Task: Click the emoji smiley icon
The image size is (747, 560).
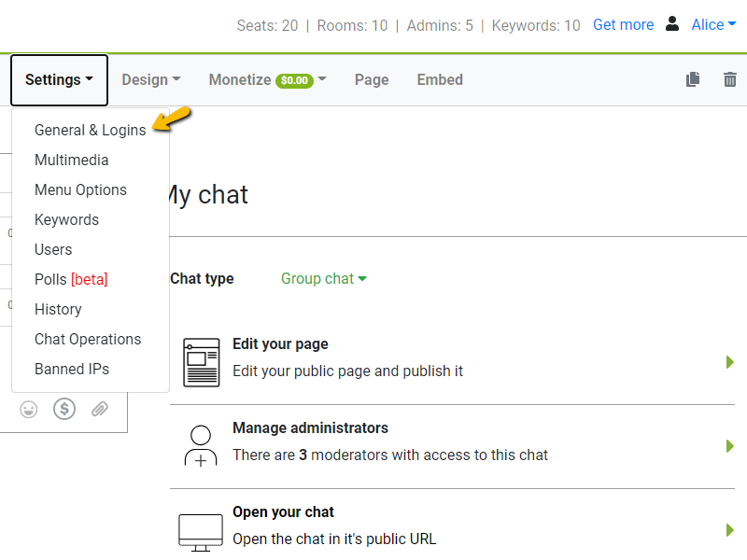Action: coord(29,409)
